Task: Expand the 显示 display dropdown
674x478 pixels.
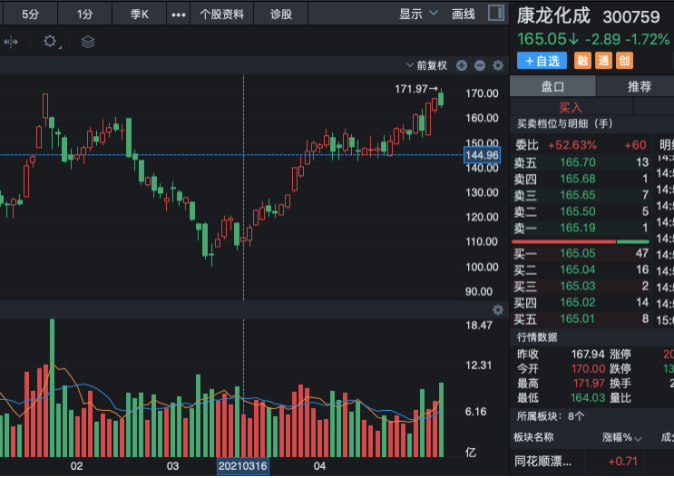Action: tap(418, 14)
